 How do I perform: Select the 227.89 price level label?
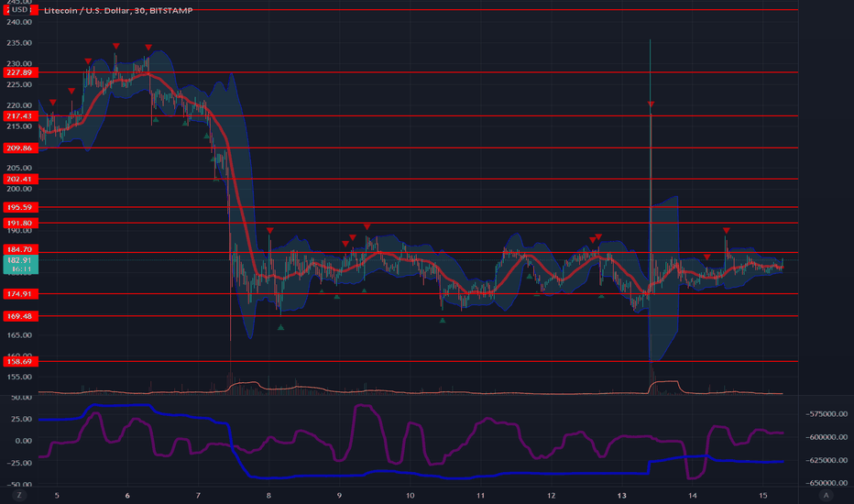pyautogui.click(x=20, y=72)
